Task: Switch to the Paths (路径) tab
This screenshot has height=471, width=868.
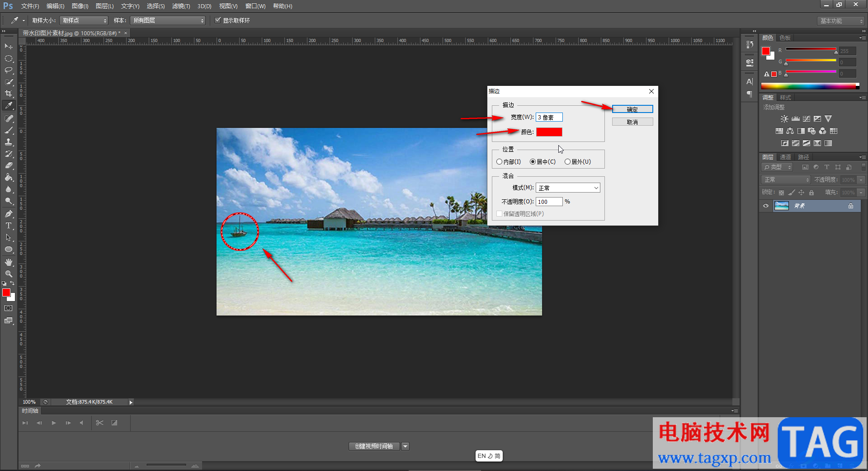Action: [803, 157]
